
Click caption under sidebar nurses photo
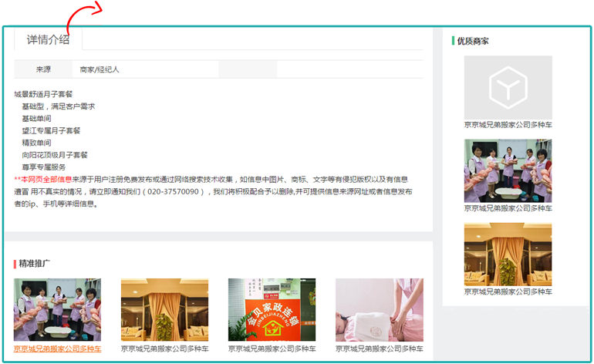tap(508, 208)
